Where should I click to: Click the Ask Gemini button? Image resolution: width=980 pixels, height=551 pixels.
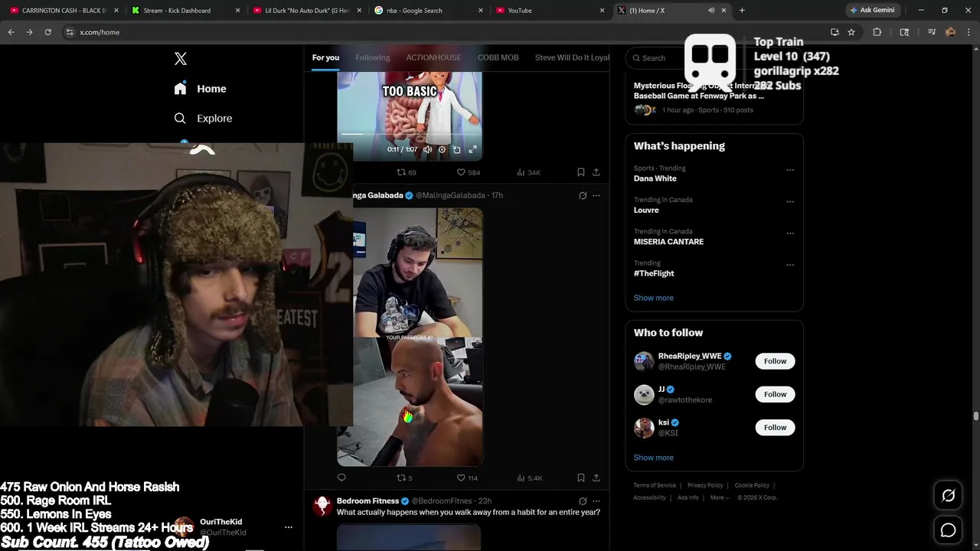point(872,11)
